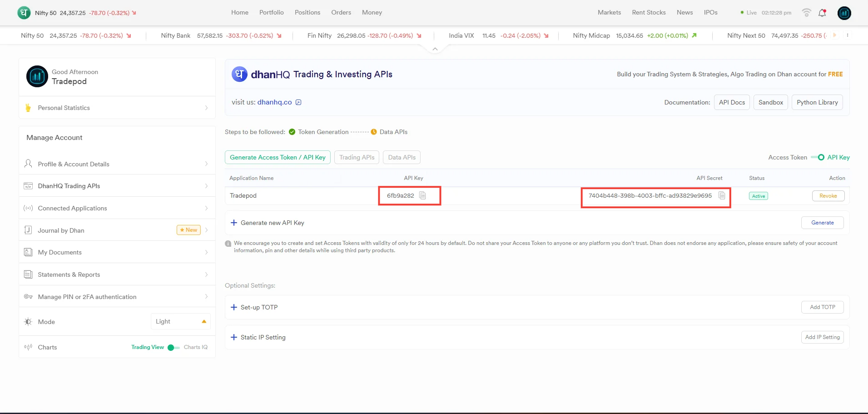Open the API Docs documentation button
Viewport: 868px width, 414px height.
coord(732,102)
